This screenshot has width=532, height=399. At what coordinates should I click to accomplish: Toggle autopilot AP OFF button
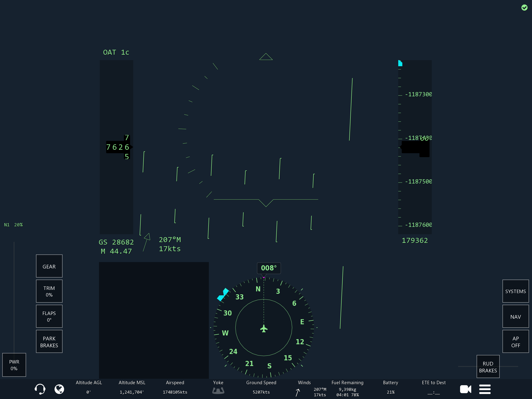(515, 342)
